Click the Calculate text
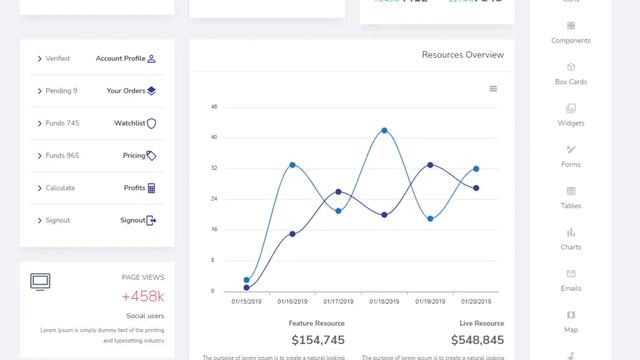 60,188
